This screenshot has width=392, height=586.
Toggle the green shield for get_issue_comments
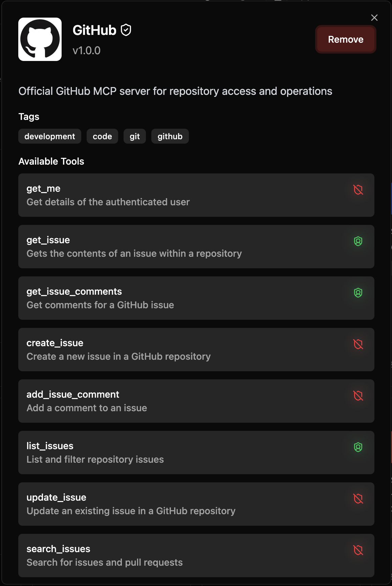point(358,293)
